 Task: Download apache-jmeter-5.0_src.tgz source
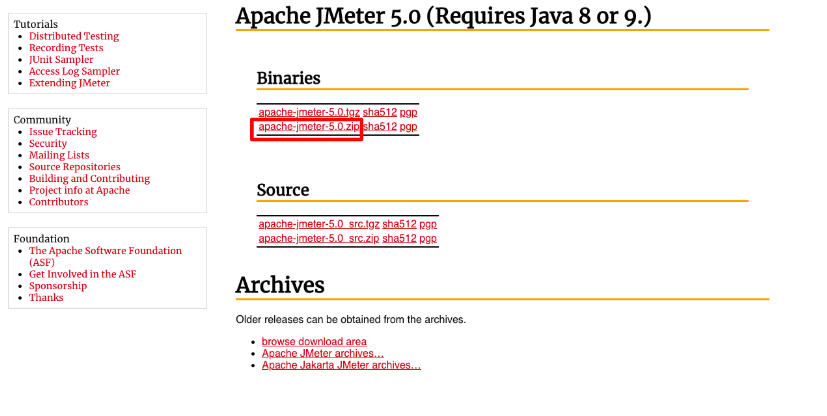[x=319, y=224]
